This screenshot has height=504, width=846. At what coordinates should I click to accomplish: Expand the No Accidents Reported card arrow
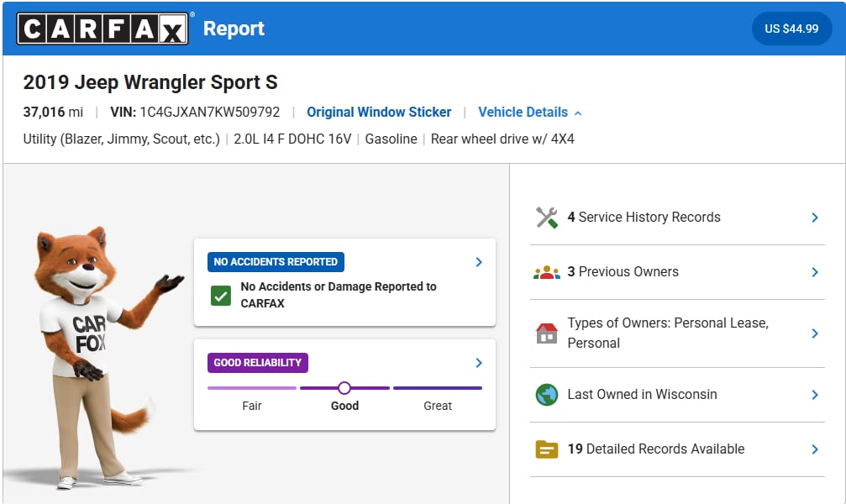click(x=479, y=262)
